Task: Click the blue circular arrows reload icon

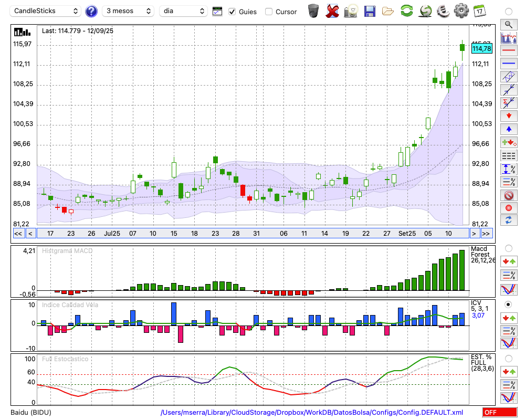Action: tap(509, 220)
